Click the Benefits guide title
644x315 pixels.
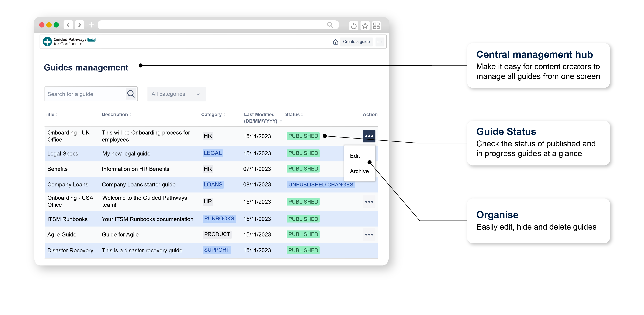tap(58, 169)
